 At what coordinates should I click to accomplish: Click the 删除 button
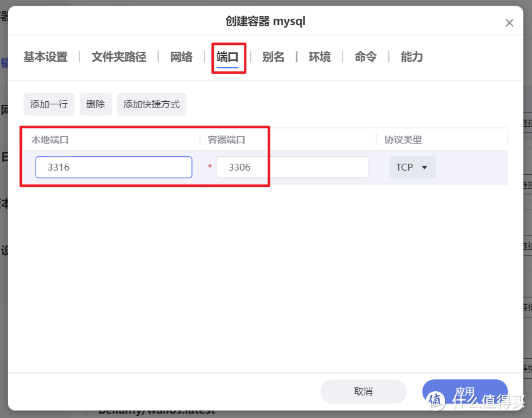point(95,104)
